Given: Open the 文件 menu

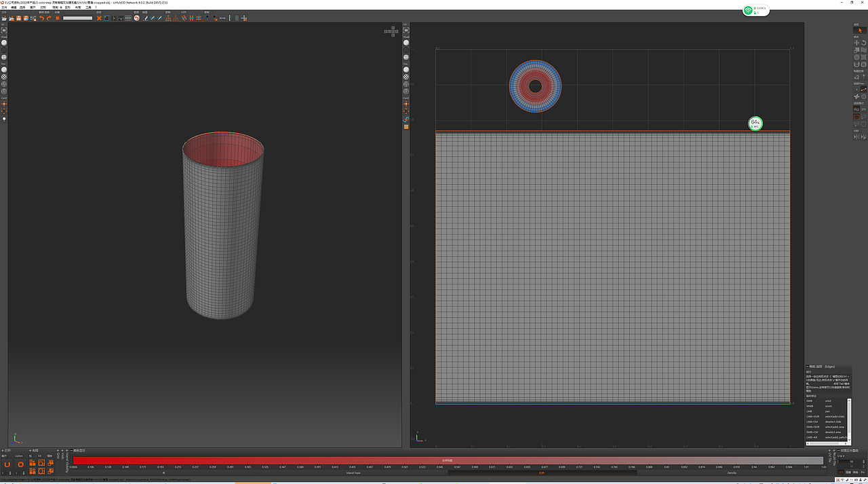Looking at the screenshot, I should [x=3, y=7].
